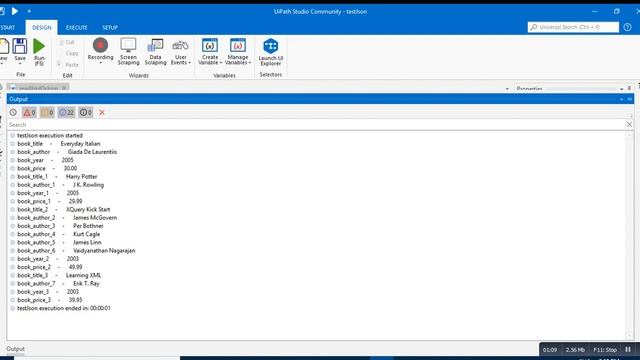This screenshot has height=360, width=640.
Task: Click the Output panel Search field
Action: pos(316,124)
